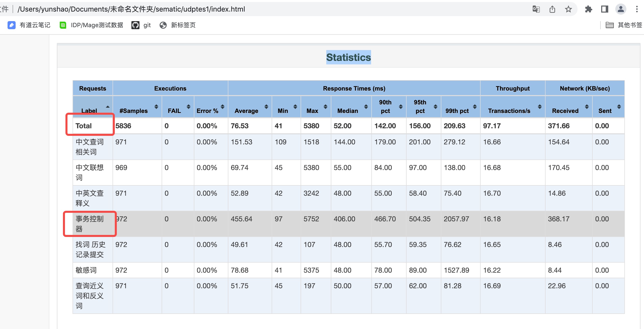Click the 文件 item at top left
644x329 pixels.
tap(4, 9)
